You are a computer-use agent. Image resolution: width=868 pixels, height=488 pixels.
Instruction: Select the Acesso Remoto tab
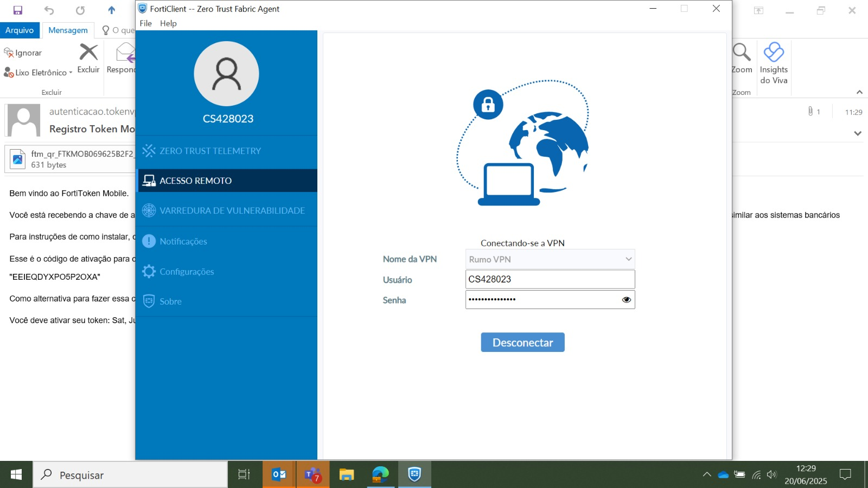[227, 181]
